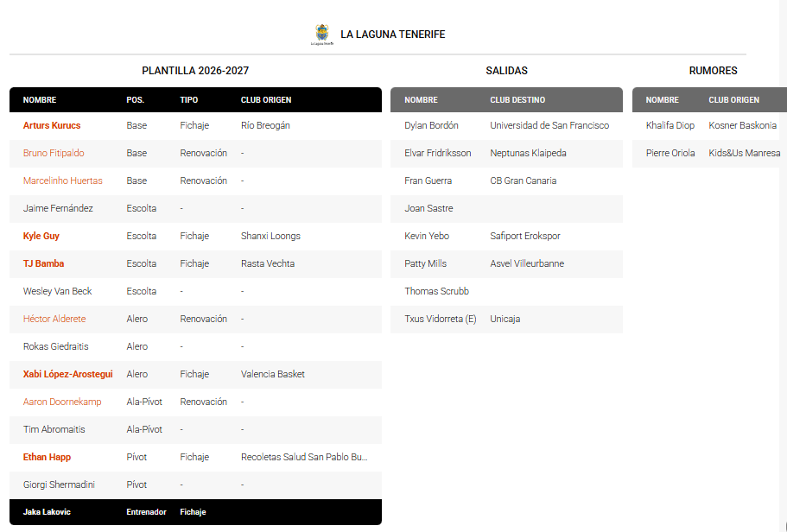787x532 pixels.
Task: Click Rasta Vechta origin club cell
Action: click(x=268, y=263)
